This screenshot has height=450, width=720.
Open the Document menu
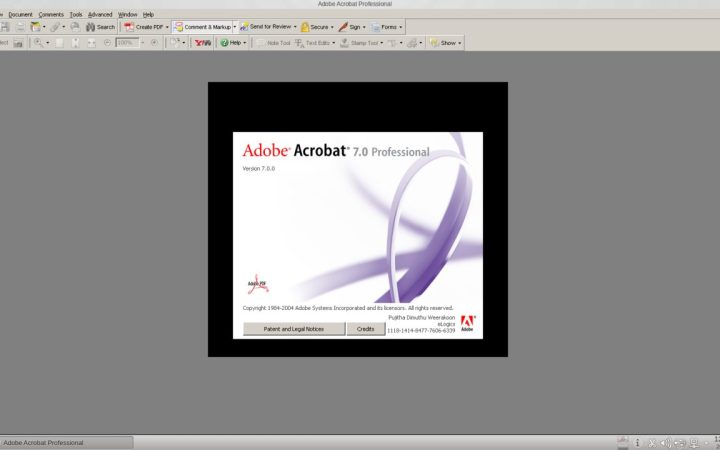[20, 15]
